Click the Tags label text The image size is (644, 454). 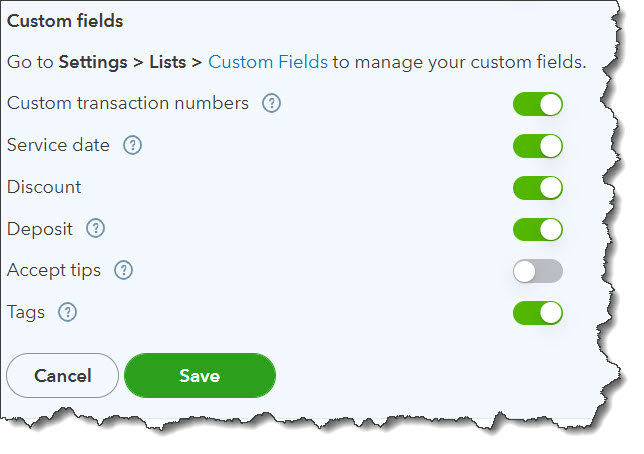(26, 312)
